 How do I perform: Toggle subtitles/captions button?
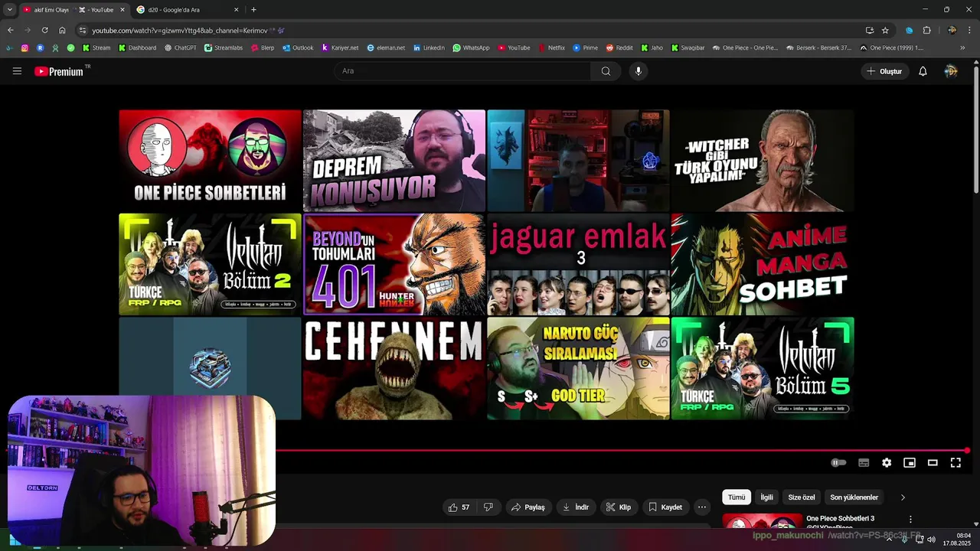click(x=864, y=463)
